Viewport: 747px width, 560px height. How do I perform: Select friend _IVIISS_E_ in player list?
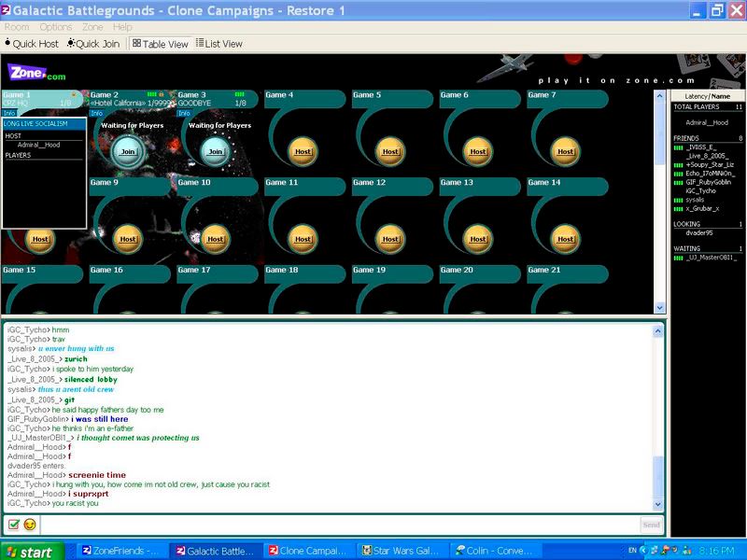click(699, 147)
